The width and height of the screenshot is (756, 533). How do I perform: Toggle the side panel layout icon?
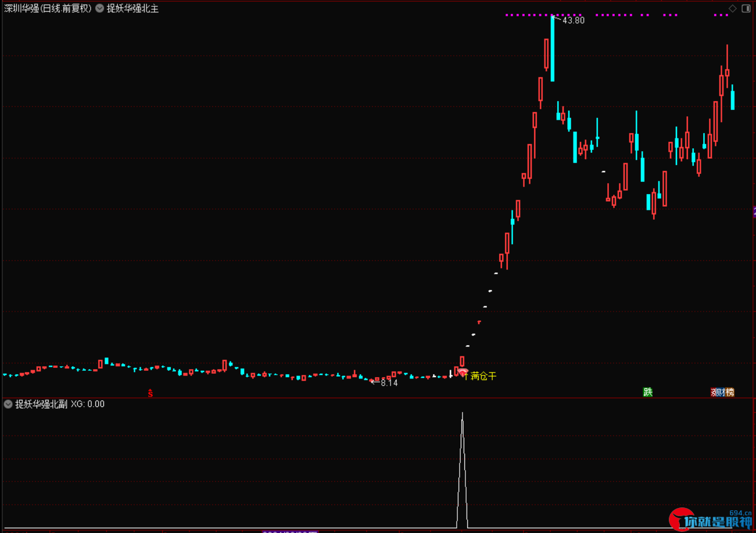[x=746, y=8]
